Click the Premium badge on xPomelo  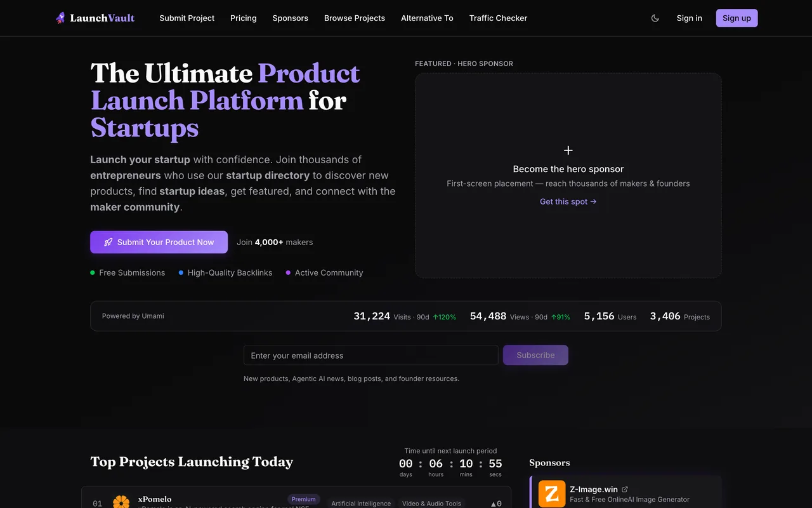tap(304, 499)
